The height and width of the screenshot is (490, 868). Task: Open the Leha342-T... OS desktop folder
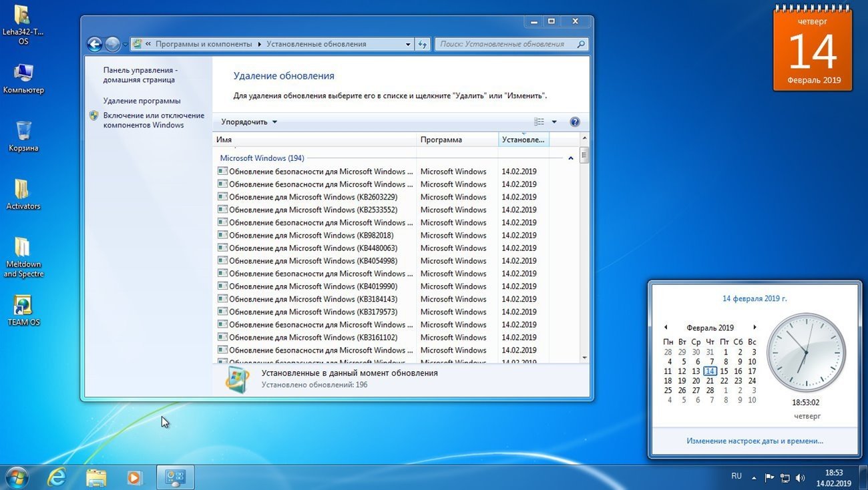click(x=23, y=25)
